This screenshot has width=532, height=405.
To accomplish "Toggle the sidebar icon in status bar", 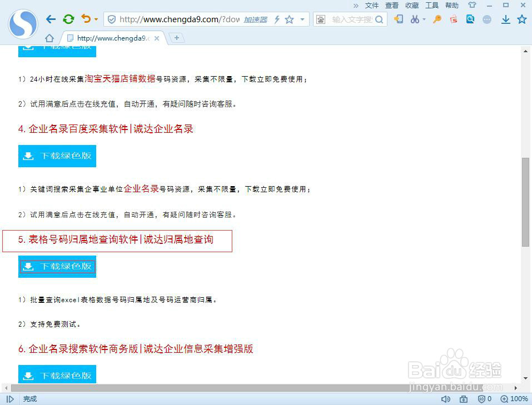I will (x=10, y=399).
